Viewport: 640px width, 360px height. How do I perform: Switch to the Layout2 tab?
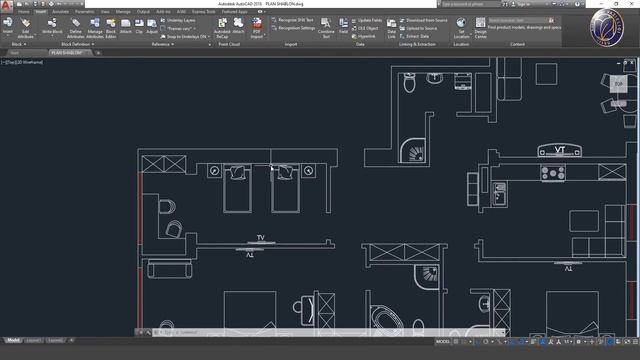click(55, 340)
